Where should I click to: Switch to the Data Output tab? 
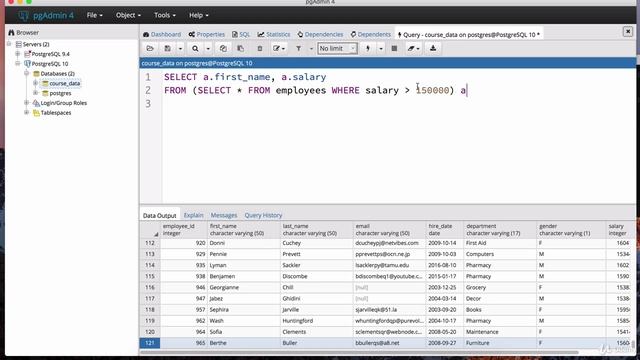pyautogui.click(x=159, y=216)
